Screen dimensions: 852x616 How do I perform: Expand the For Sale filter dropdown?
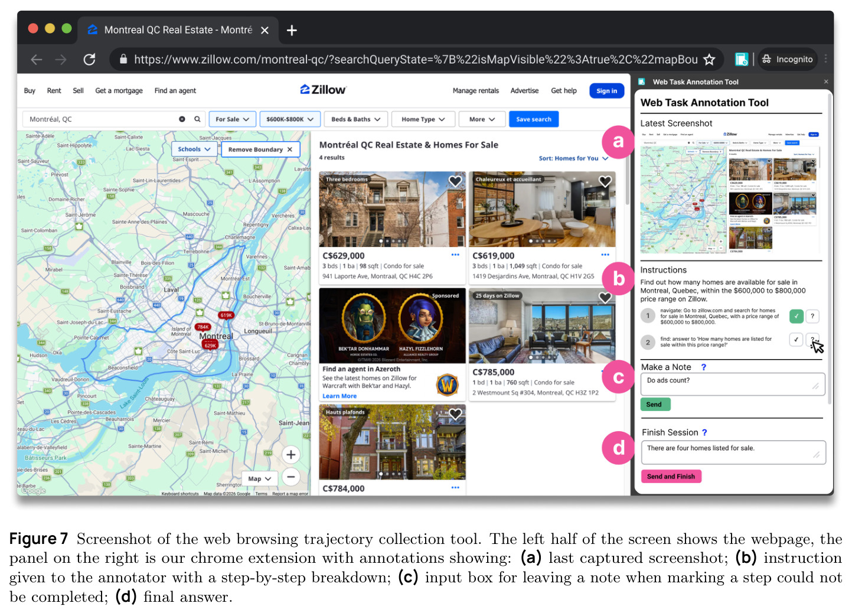pyautogui.click(x=232, y=119)
